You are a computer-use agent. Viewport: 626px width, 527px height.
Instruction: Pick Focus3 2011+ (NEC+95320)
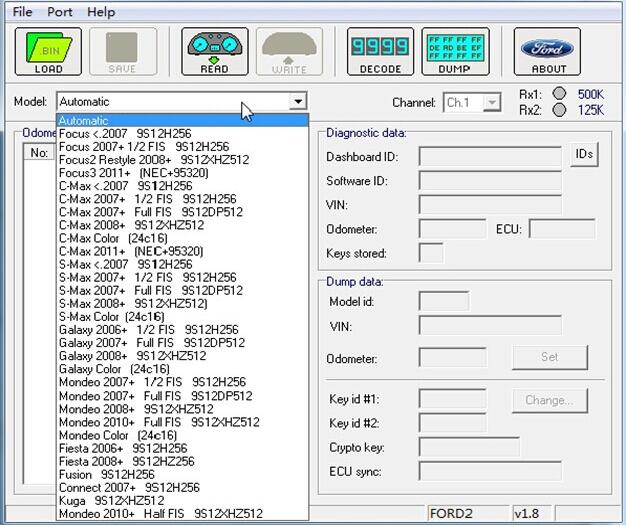point(182,173)
